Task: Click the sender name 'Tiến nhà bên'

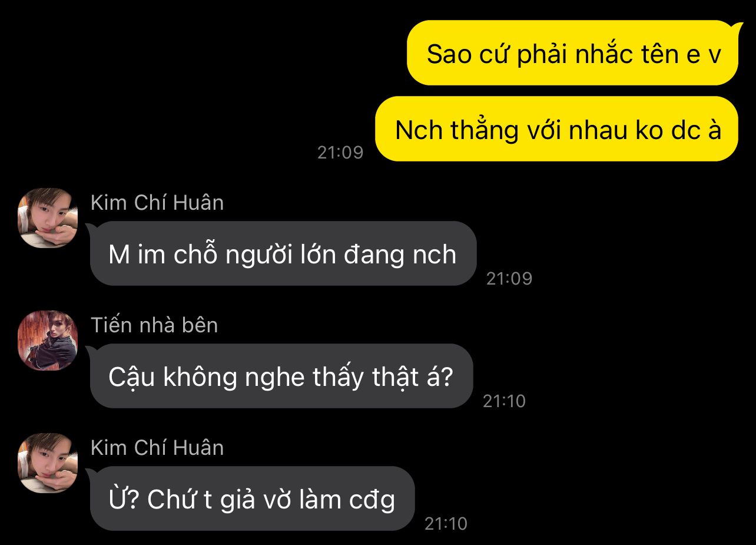Action: tap(154, 325)
